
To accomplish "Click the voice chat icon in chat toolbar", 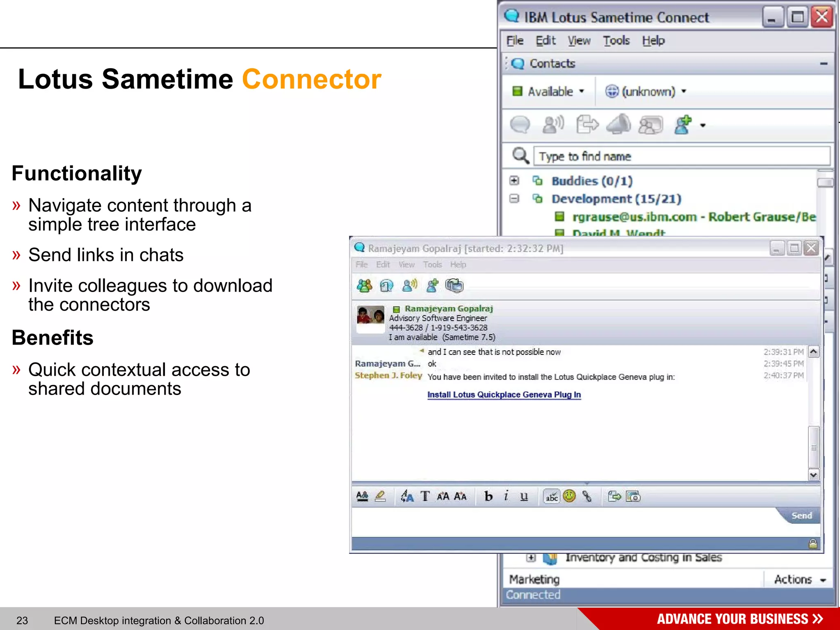I will (x=409, y=285).
